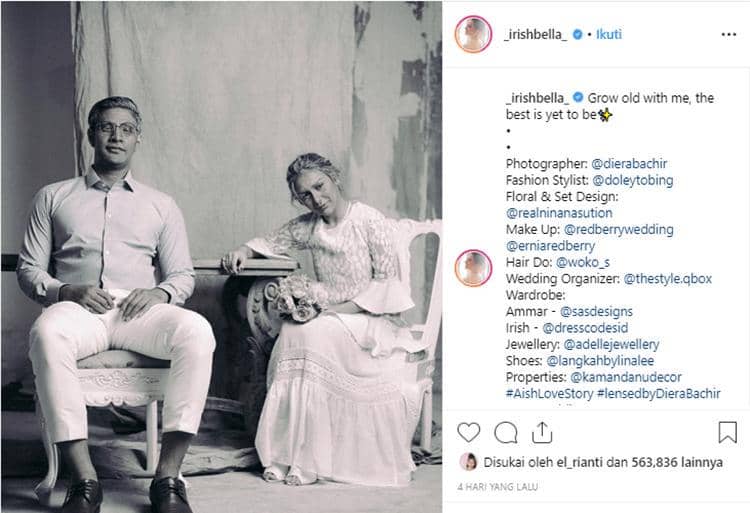Screen dimensions: 750x513
Task: Like the post with heart icon
Action: pos(468,432)
